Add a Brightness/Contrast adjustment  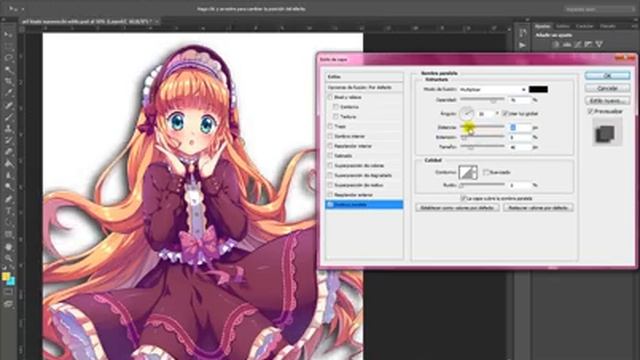(x=556, y=44)
